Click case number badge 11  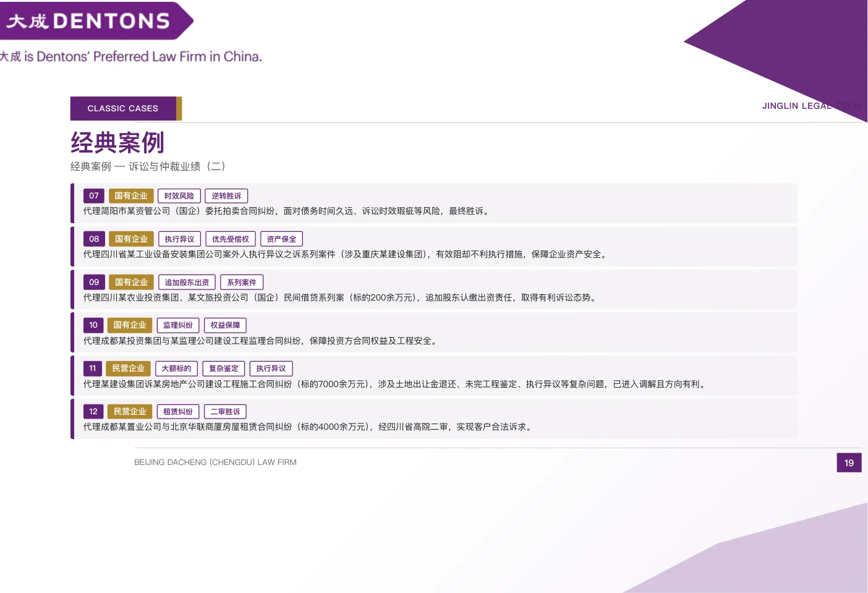[93, 369]
